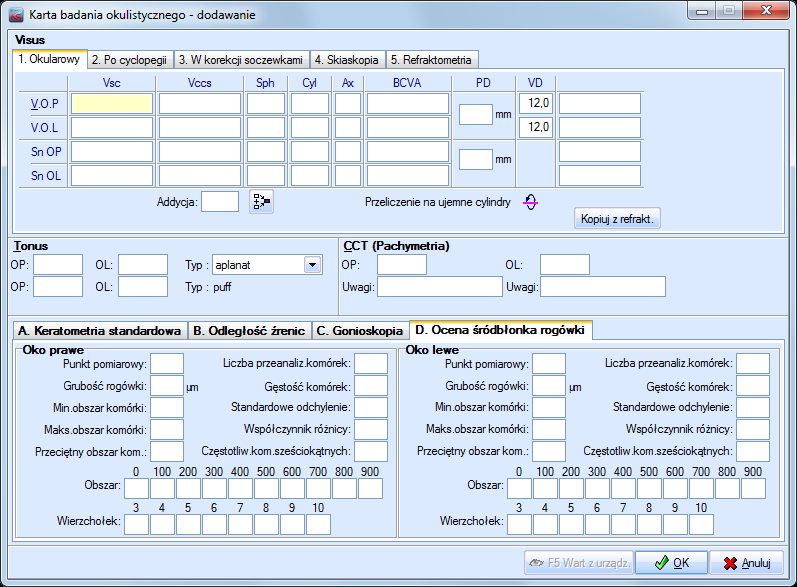
Task: Click the upper PD mm field
Action: coord(476,114)
